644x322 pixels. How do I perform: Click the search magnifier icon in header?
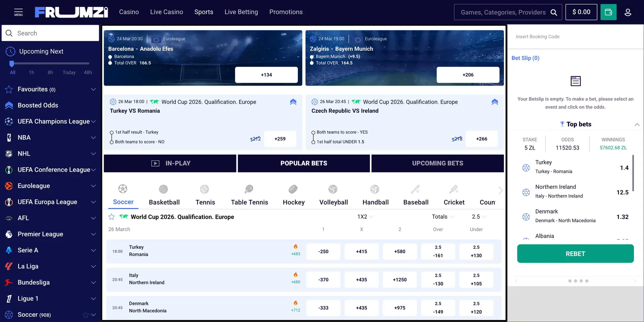[554, 12]
